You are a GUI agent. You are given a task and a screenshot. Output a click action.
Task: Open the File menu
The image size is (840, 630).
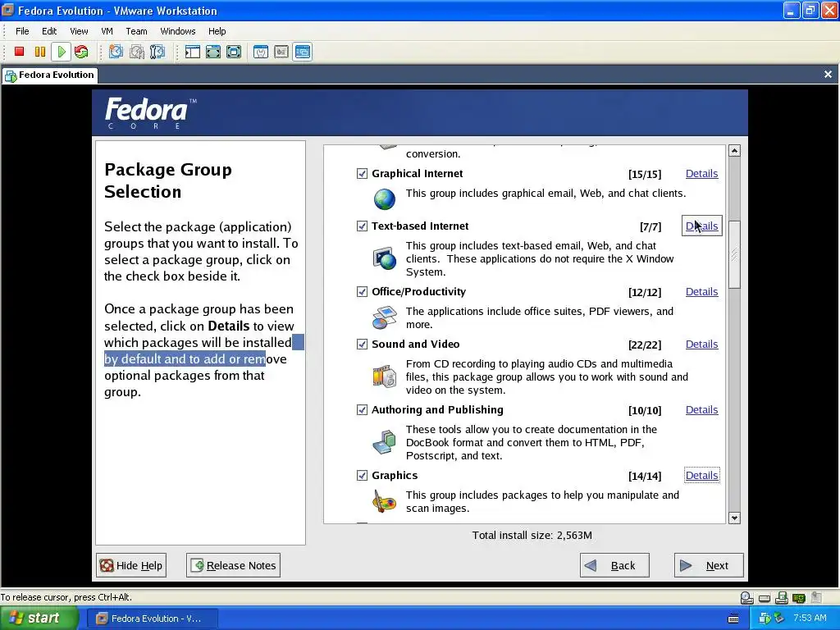click(x=22, y=31)
